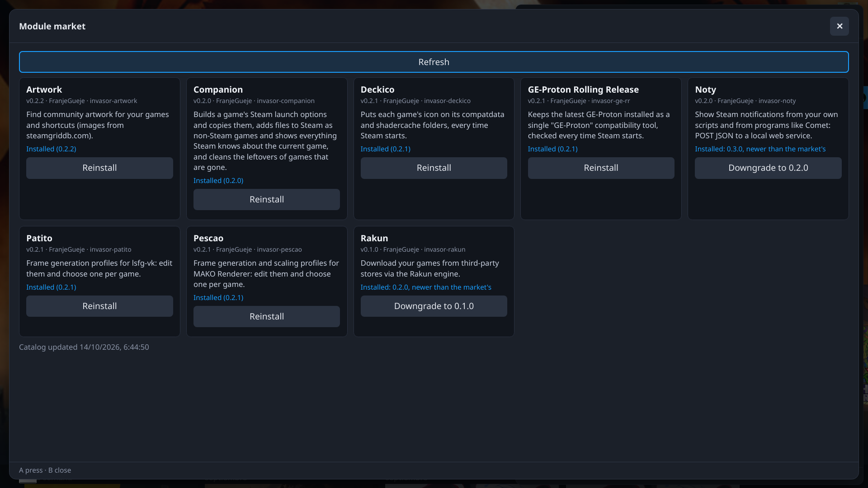Reinstall the Pescao module

(x=267, y=316)
